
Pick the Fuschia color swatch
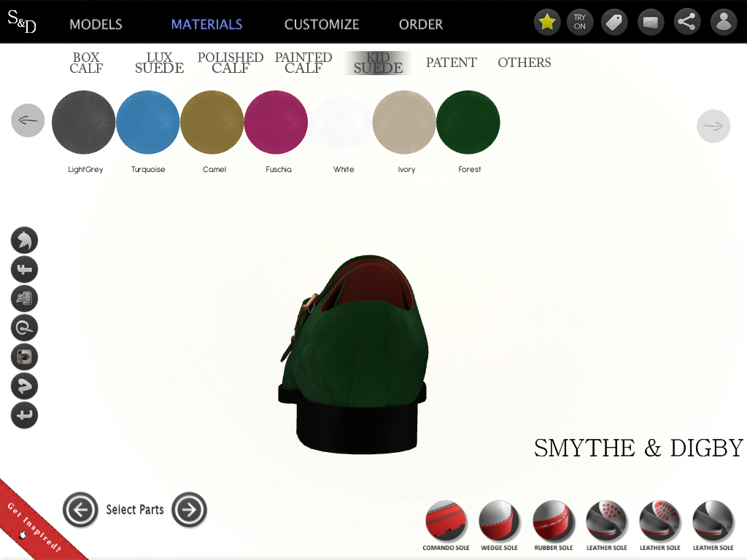coord(276,122)
